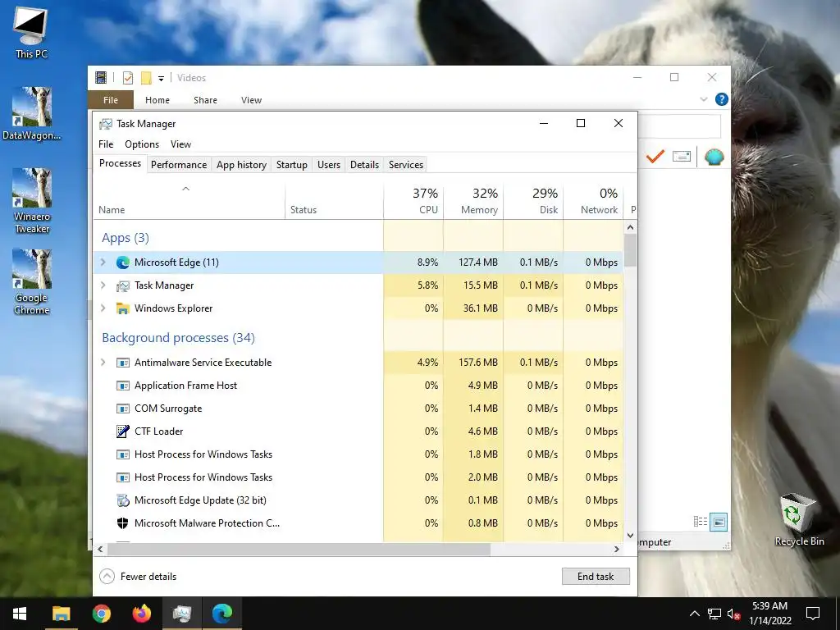
Task: Sort by Memory column header
Action: (473, 201)
